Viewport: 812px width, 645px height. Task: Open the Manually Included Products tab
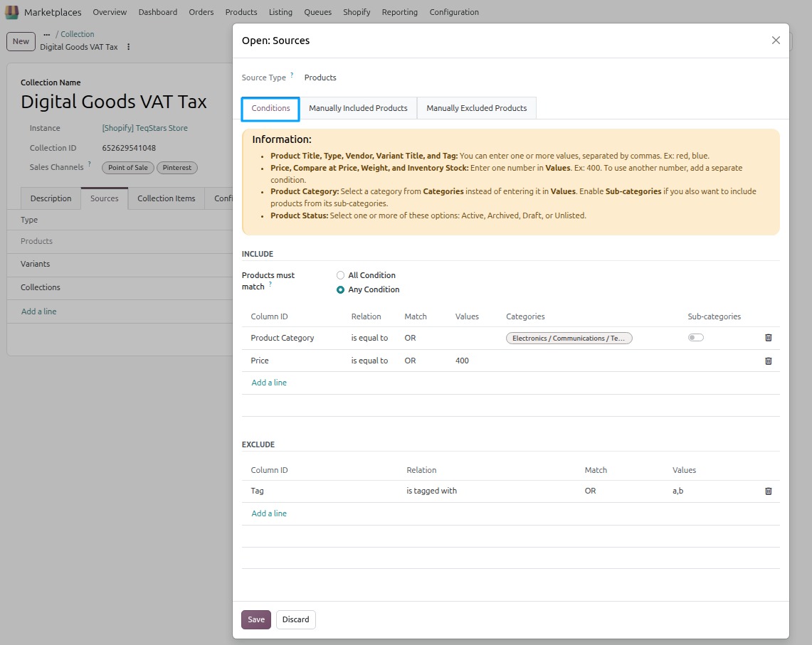tap(358, 108)
